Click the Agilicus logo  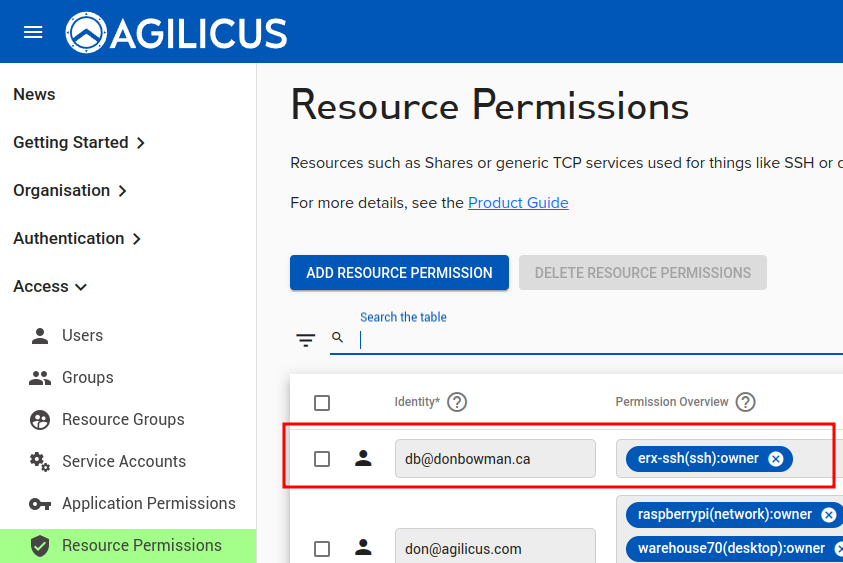(x=176, y=32)
